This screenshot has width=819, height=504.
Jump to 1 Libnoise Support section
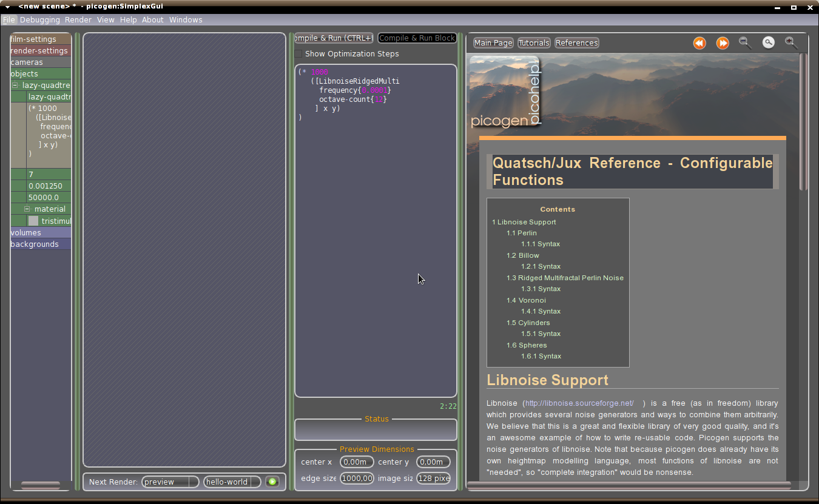click(x=524, y=222)
